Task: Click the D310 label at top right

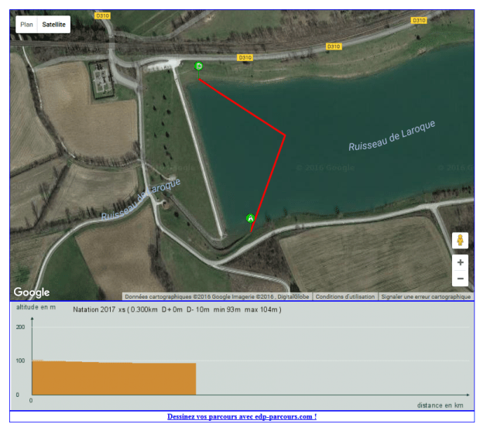Action: pos(419,20)
